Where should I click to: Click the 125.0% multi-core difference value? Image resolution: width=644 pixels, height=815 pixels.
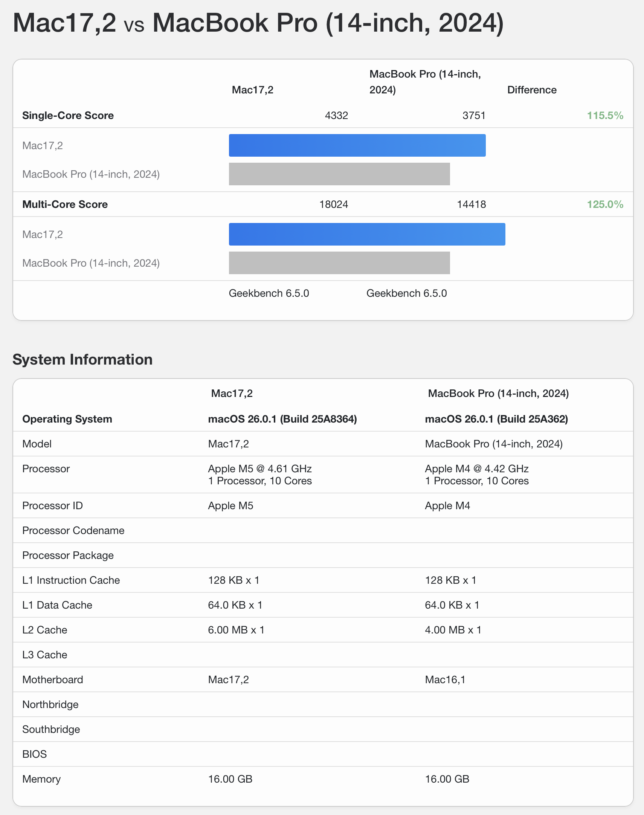(x=604, y=205)
